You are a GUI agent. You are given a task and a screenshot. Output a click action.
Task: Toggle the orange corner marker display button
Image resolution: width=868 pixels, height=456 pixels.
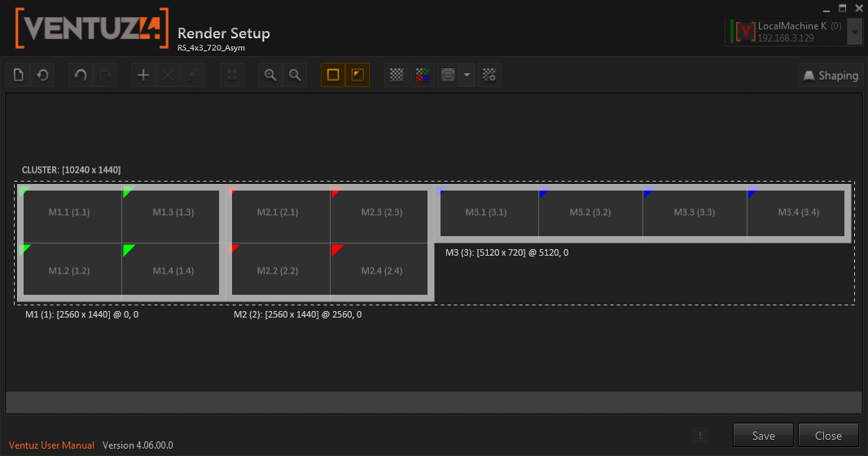tap(357, 75)
